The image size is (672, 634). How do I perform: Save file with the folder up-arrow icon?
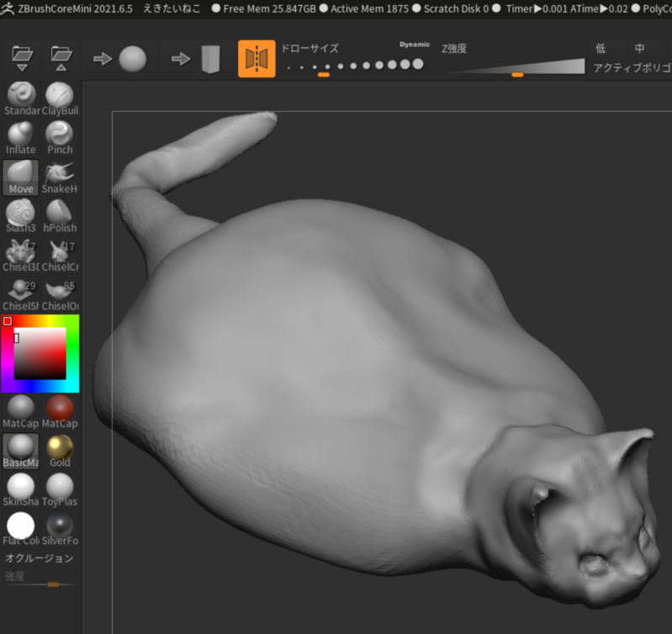tap(61, 58)
